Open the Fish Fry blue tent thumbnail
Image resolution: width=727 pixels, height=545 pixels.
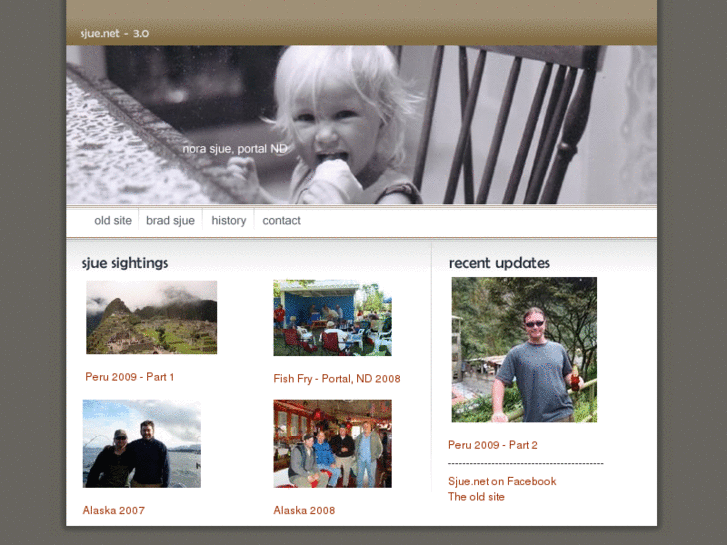coord(332,318)
